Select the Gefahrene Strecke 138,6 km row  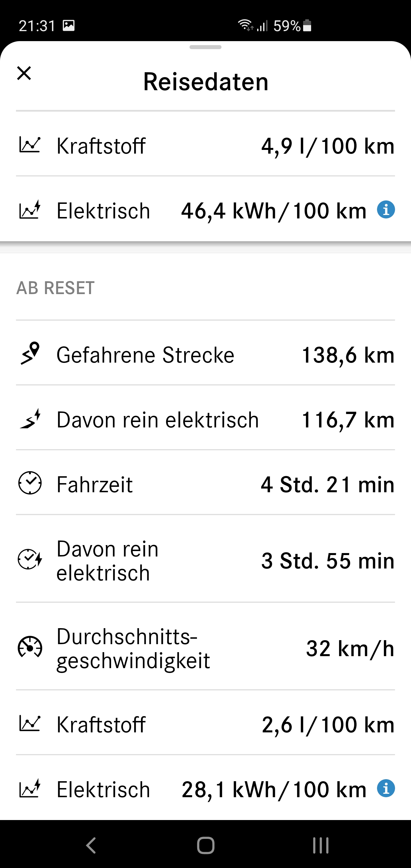(205, 354)
